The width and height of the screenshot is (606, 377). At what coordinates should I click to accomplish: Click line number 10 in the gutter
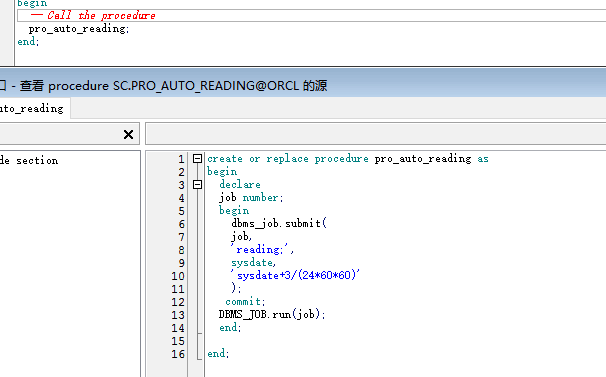(x=178, y=276)
